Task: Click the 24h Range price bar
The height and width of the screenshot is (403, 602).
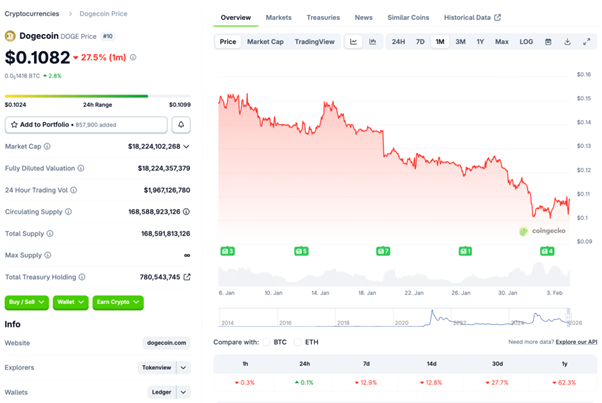Action: [x=76, y=97]
